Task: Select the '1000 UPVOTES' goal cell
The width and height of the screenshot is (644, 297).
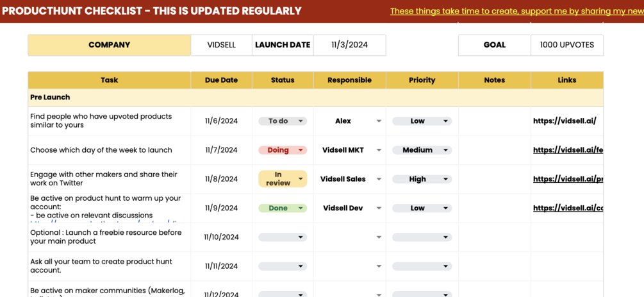Action: tap(567, 45)
